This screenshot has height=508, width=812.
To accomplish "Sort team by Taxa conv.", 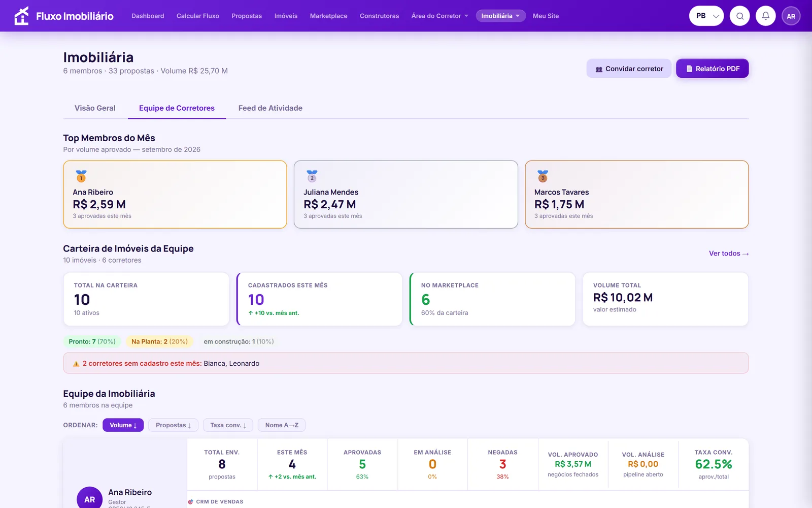I will pos(228,425).
